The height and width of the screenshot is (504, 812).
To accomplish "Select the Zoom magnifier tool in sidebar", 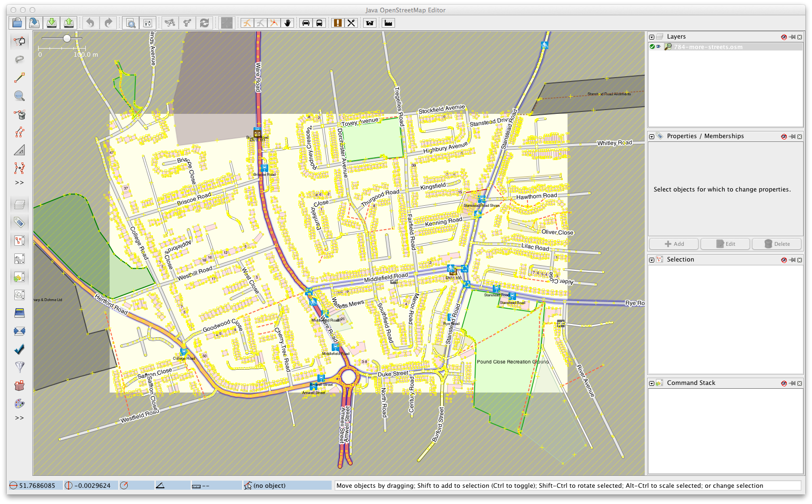I will click(x=20, y=96).
